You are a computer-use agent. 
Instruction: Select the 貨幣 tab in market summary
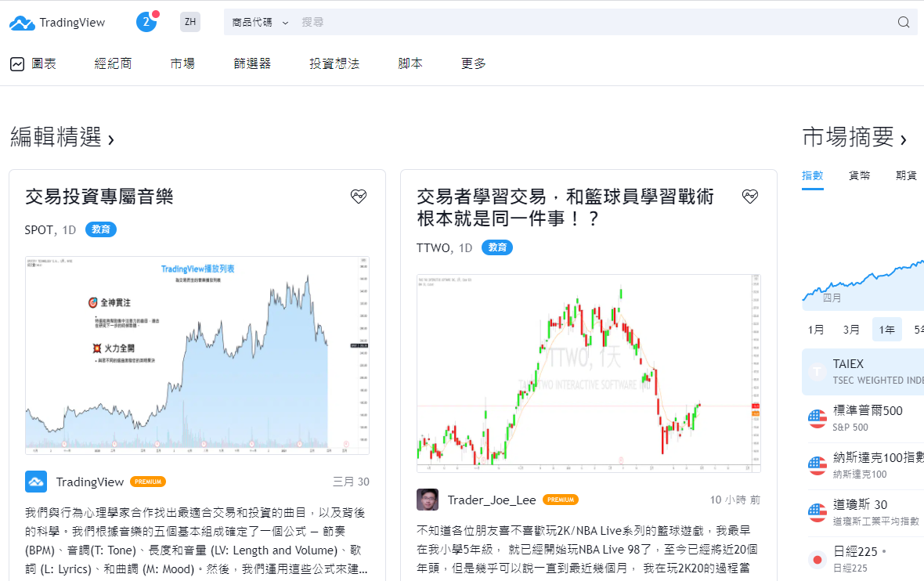tap(859, 175)
